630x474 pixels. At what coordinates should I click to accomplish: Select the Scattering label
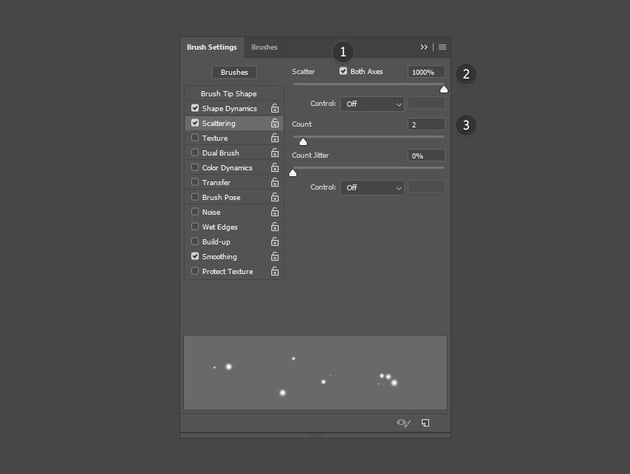click(x=219, y=123)
